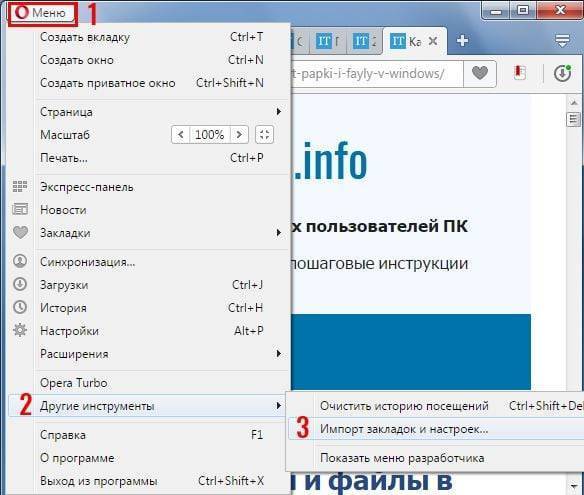584x495 pixels.
Task: Expand the Страница submenu
Action: tap(162, 112)
